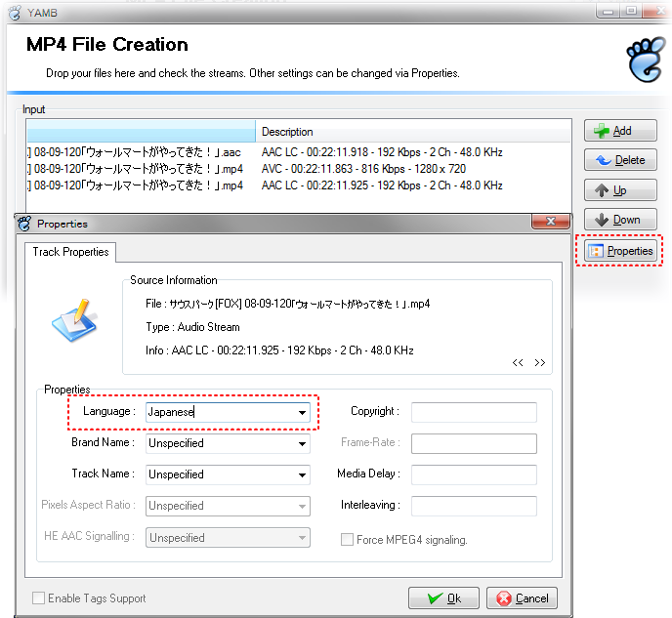Open Properties button in main window
The height and width of the screenshot is (618, 672).
click(620, 251)
